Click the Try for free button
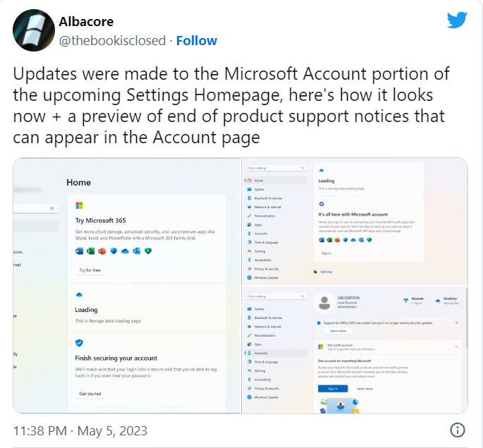This screenshot has width=483, height=448. [90, 270]
